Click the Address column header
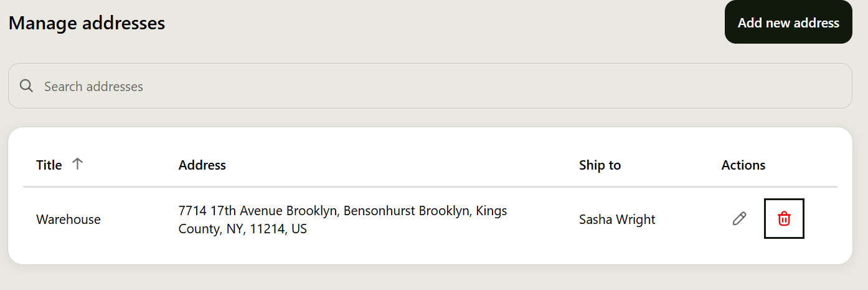Image resolution: width=868 pixels, height=290 pixels. 202,165
